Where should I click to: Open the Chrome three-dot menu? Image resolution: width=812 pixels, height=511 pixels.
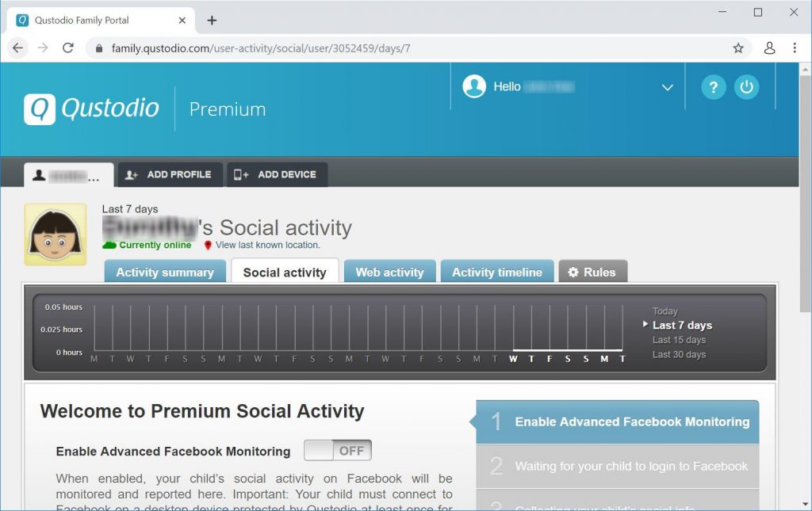tap(795, 48)
